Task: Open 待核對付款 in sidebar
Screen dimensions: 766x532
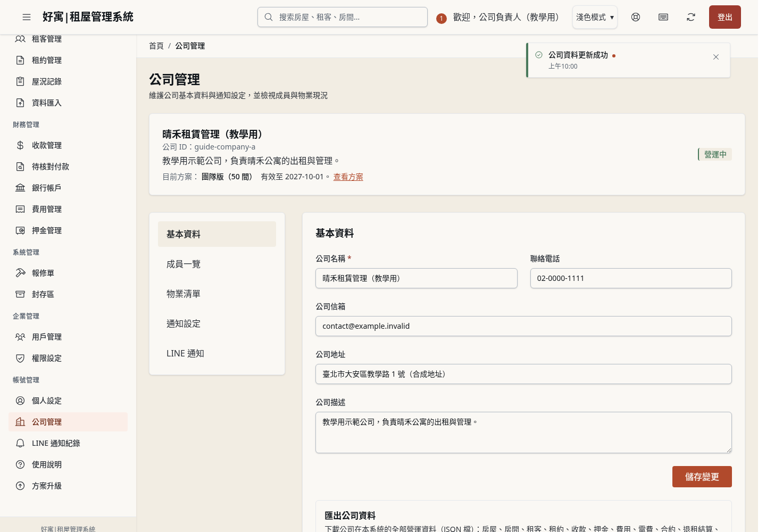Action: tap(68, 167)
